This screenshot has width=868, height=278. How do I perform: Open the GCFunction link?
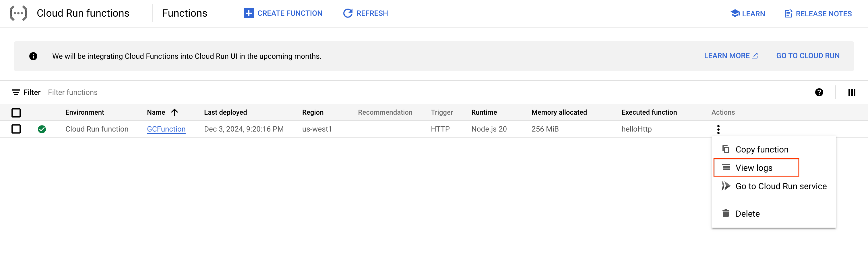(166, 129)
